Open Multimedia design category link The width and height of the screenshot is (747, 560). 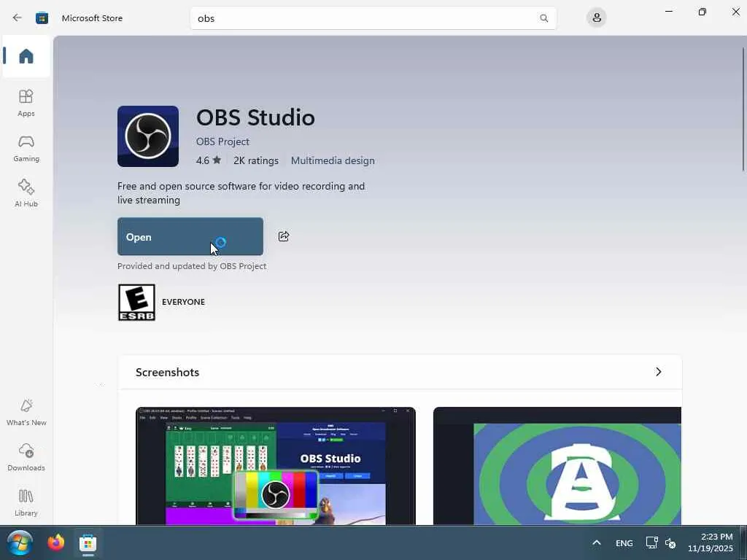click(x=333, y=160)
